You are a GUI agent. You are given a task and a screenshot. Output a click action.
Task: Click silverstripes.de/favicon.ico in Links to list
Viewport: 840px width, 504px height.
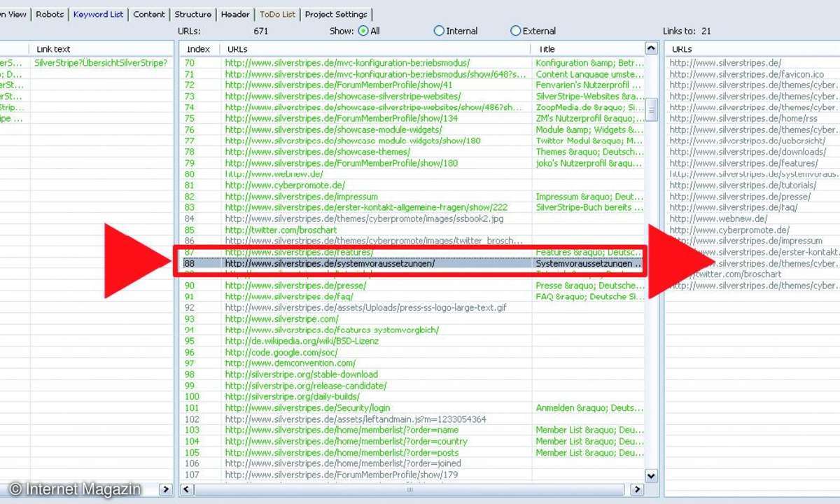(x=747, y=73)
